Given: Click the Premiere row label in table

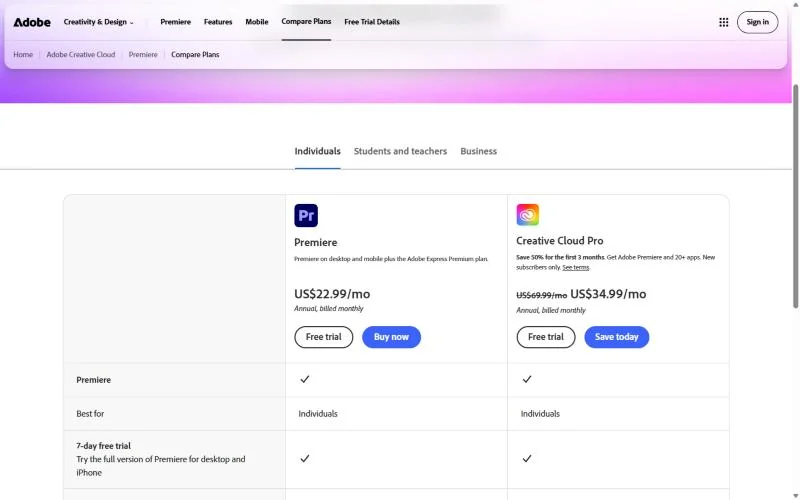Looking at the screenshot, I should click(93, 380).
